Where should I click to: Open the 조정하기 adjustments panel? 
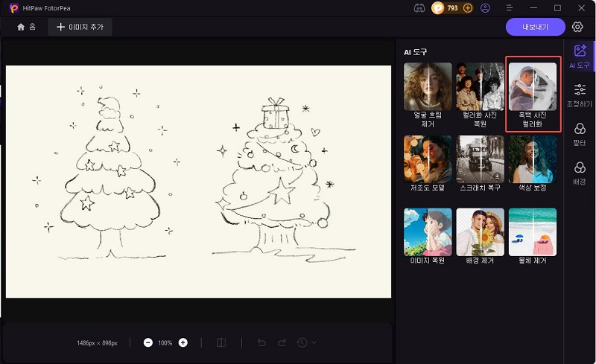coord(579,95)
